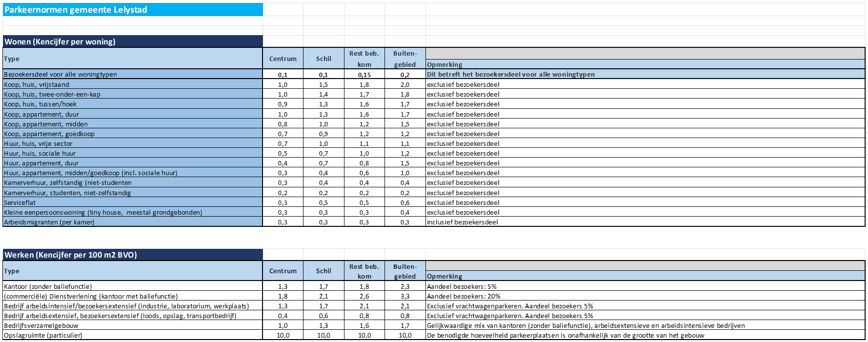Click the 'Opmerking' header in the Werken table
The height and width of the screenshot is (342, 868).
coord(645,276)
